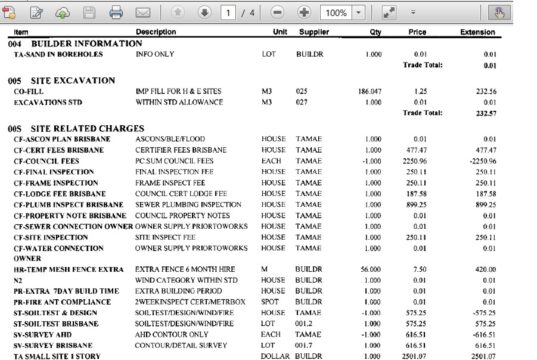Viewport: 537px width, 360px height.
Task: Open the edit/sign document tool
Action: [x=36, y=13]
